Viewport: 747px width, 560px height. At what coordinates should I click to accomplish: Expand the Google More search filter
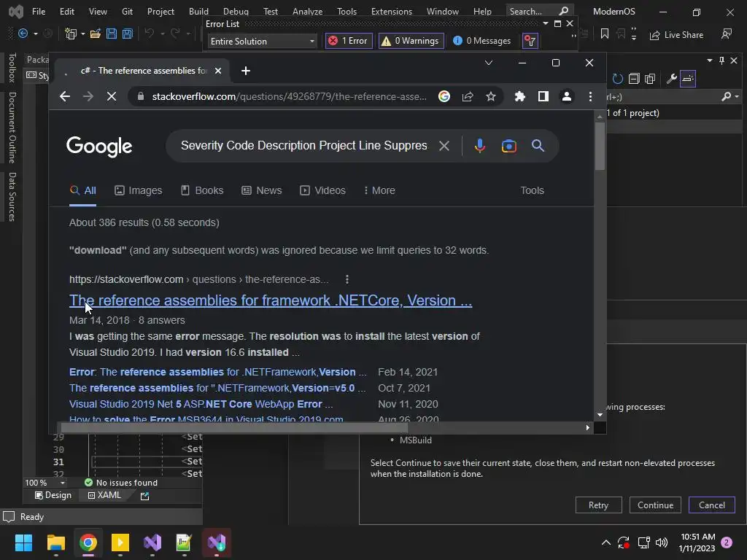pos(379,190)
